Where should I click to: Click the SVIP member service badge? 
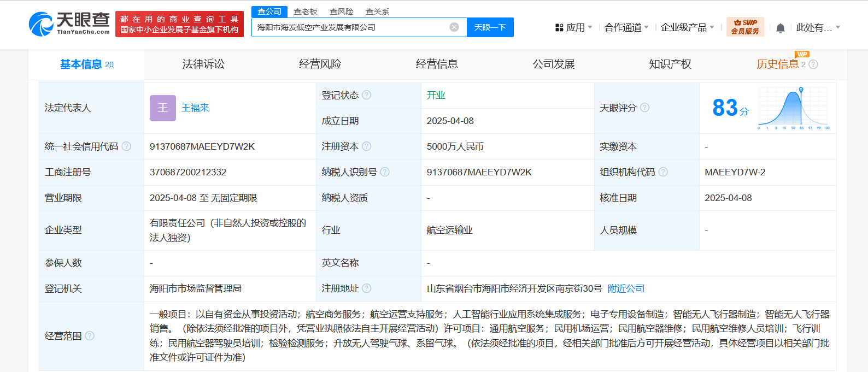click(745, 27)
